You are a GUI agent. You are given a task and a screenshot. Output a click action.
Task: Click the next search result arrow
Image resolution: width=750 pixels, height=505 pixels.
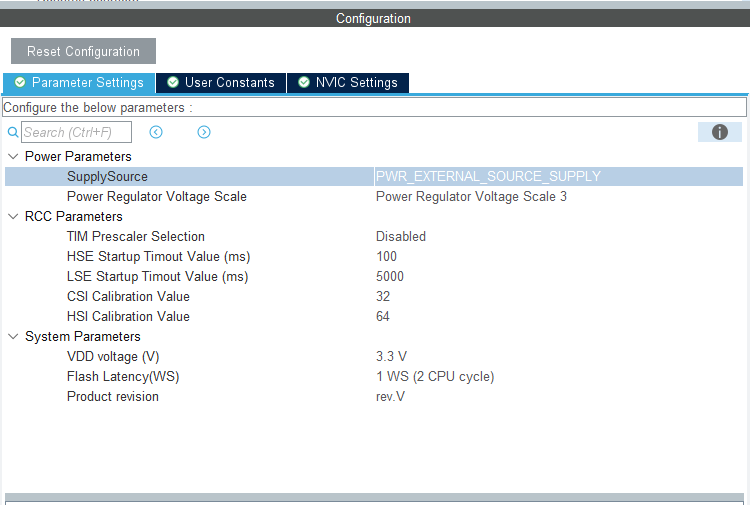click(x=204, y=132)
